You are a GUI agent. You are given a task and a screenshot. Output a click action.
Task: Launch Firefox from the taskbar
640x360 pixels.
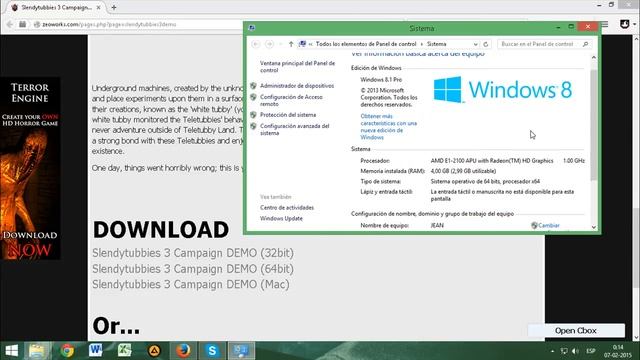(183, 351)
